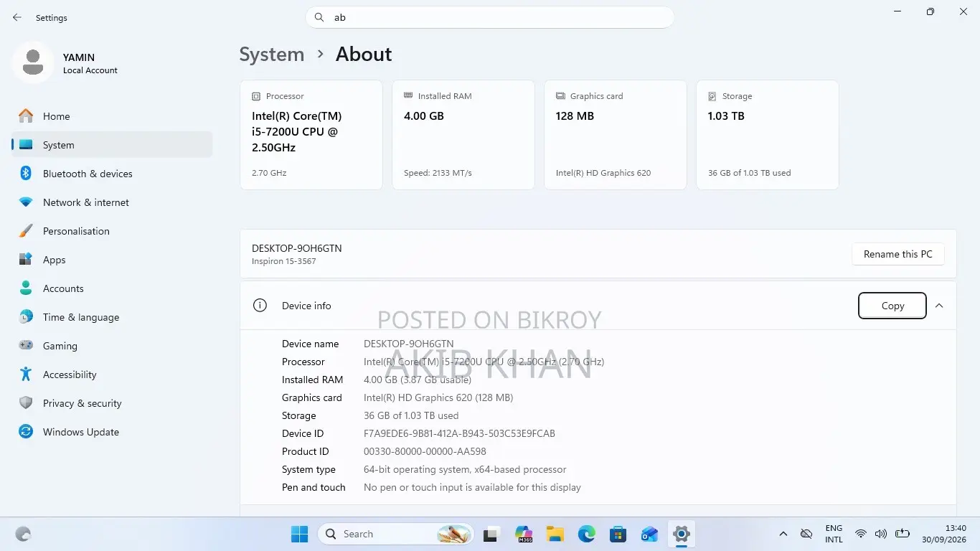Open Outlook from the taskbar

tap(650, 534)
